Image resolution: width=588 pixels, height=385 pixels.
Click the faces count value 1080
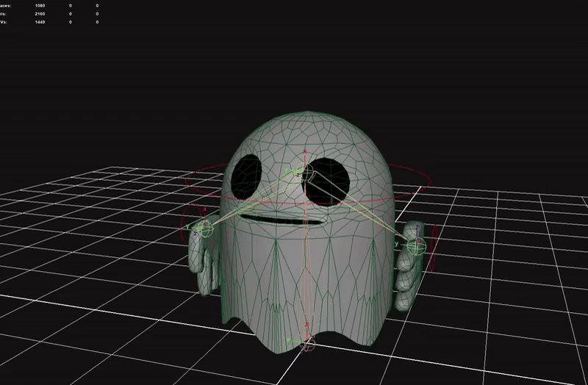(x=40, y=6)
